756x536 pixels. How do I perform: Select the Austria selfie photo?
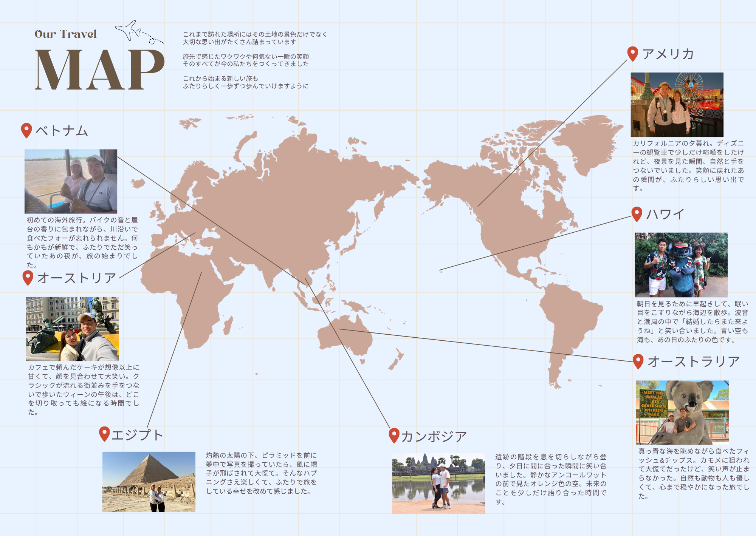coord(72,329)
